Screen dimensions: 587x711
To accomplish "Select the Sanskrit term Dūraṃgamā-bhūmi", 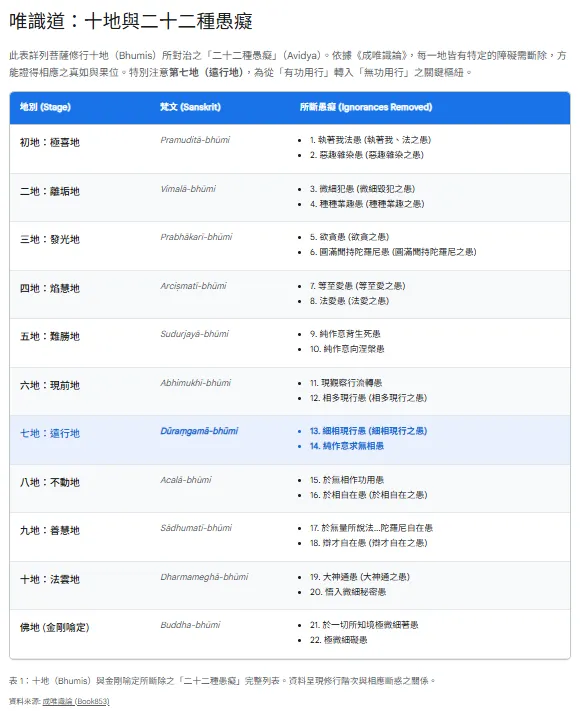I will point(199,431).
